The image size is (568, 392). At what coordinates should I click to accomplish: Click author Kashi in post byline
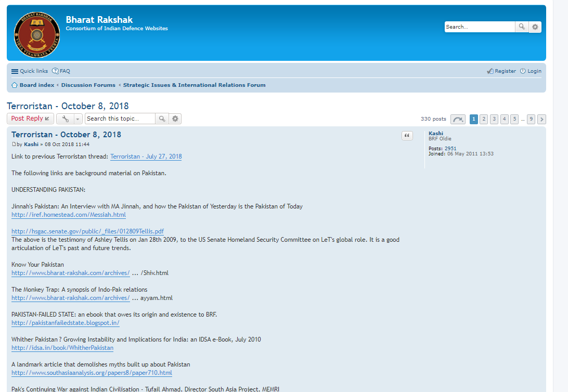click(x=31, y=144)
